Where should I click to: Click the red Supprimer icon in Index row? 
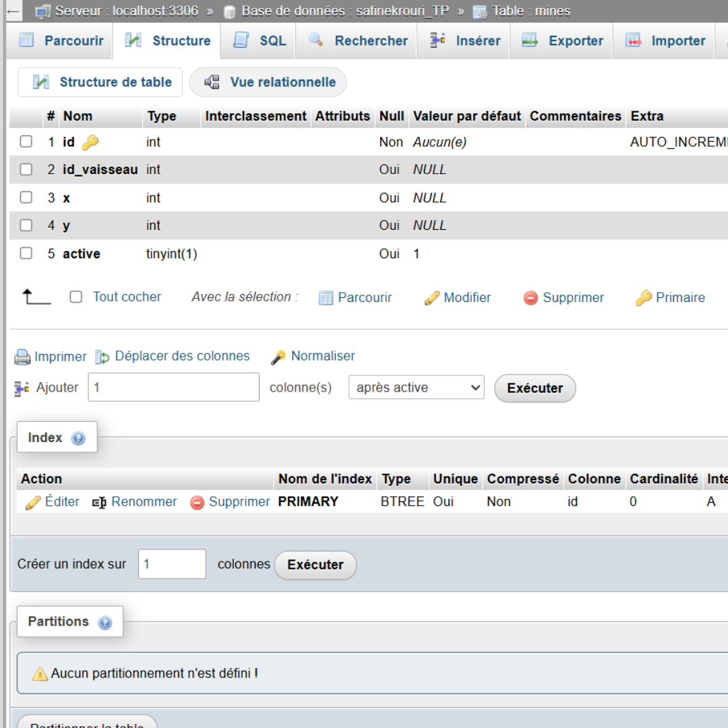[x=197, y=503]
